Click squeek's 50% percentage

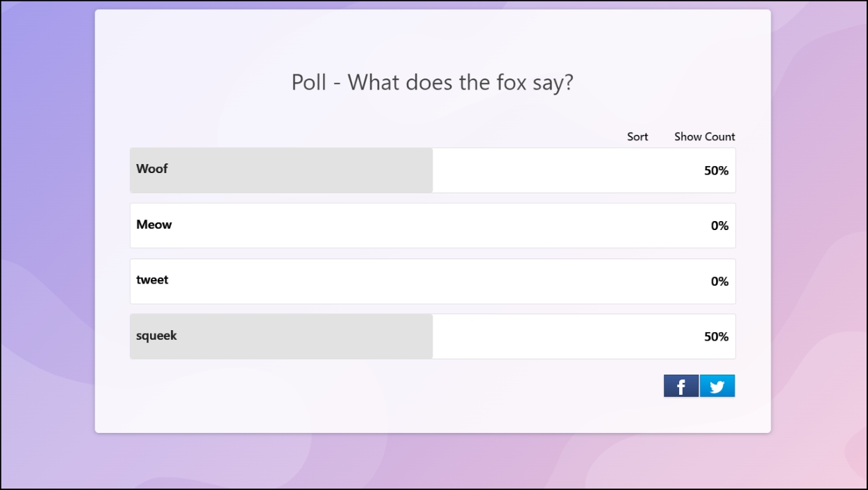pyautogui.click(x=717, y=336)
